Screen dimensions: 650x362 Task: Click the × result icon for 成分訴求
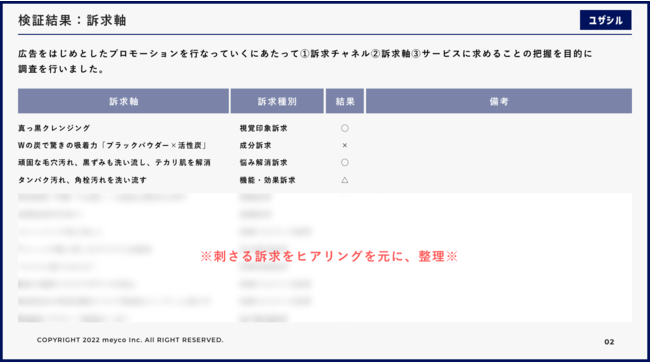pyautogui.click(x=344, y=146)
